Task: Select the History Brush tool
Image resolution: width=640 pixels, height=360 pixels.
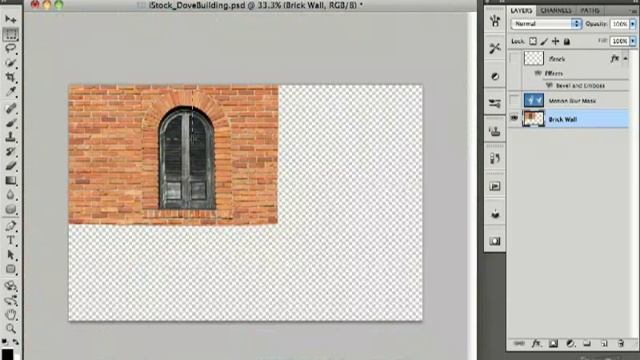Action: point(11,152)
